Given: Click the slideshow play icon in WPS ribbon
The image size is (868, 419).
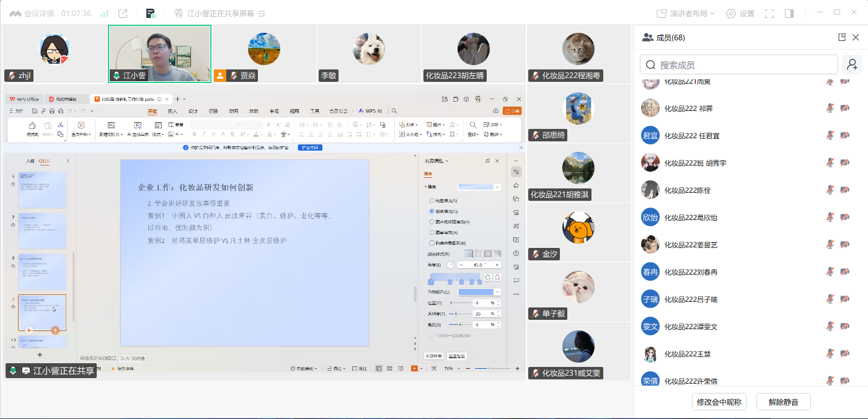Looking at the screenshot, I should (81, 125).
